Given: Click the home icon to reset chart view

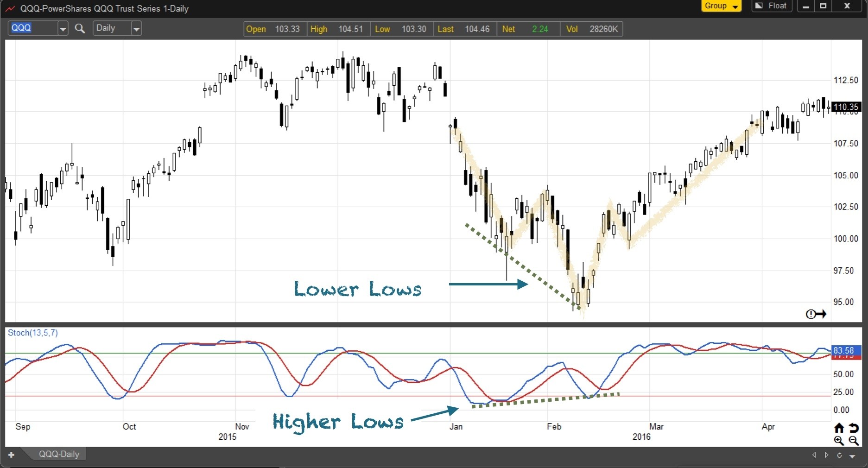Looking at the screenshot, I should pos(839,428).
